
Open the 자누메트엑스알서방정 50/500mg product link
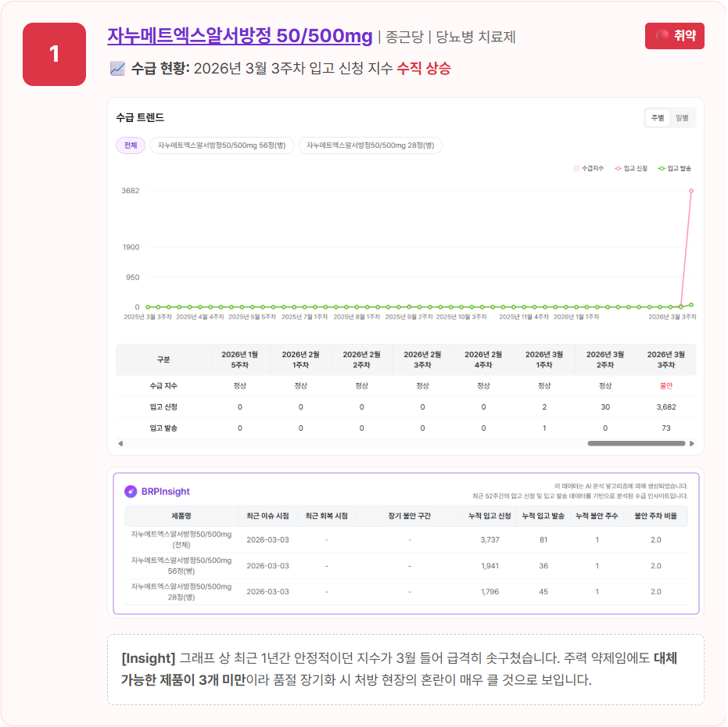click(239, 37)
